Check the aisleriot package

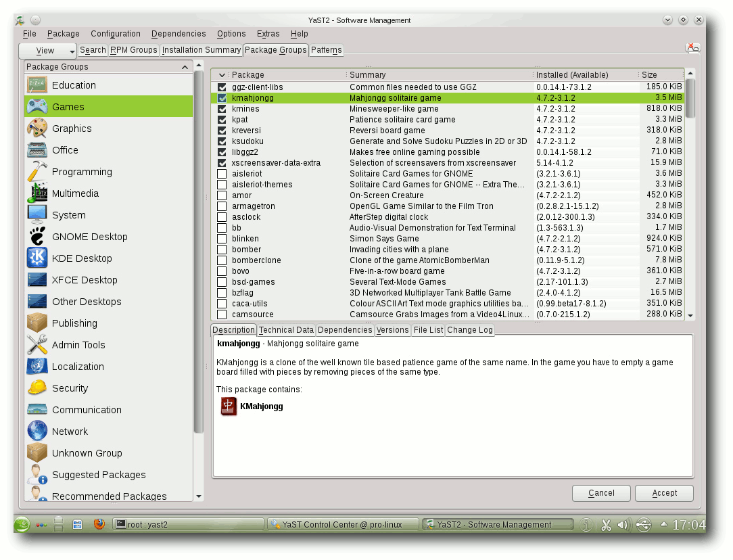[222, 174]
